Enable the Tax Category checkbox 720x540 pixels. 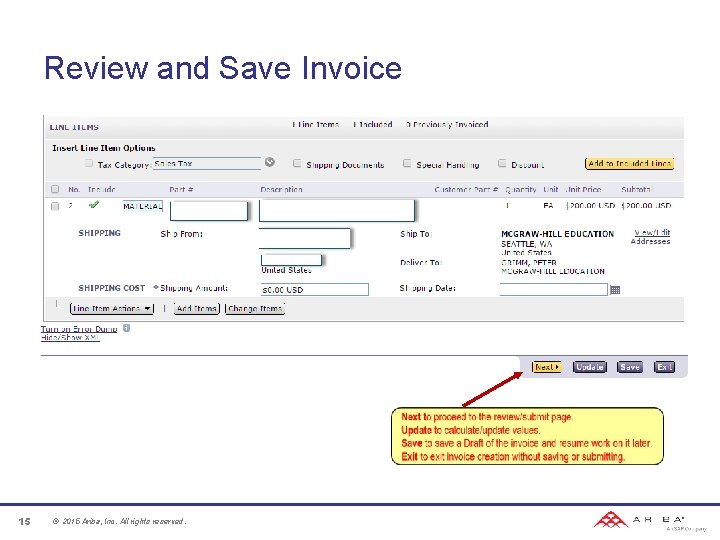coord(89,163)
